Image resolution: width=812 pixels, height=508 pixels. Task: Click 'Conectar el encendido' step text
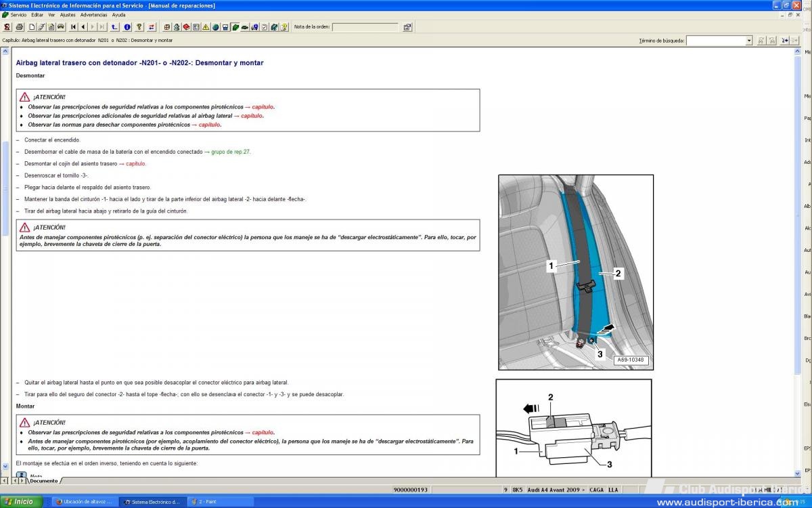pos(52,140)
